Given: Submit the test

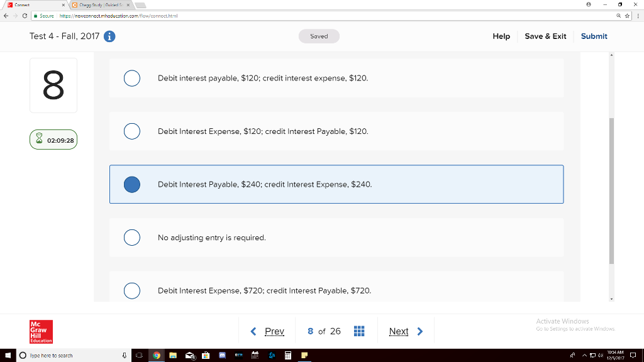Looking at the screenshot, I should [x=594, y=36].
